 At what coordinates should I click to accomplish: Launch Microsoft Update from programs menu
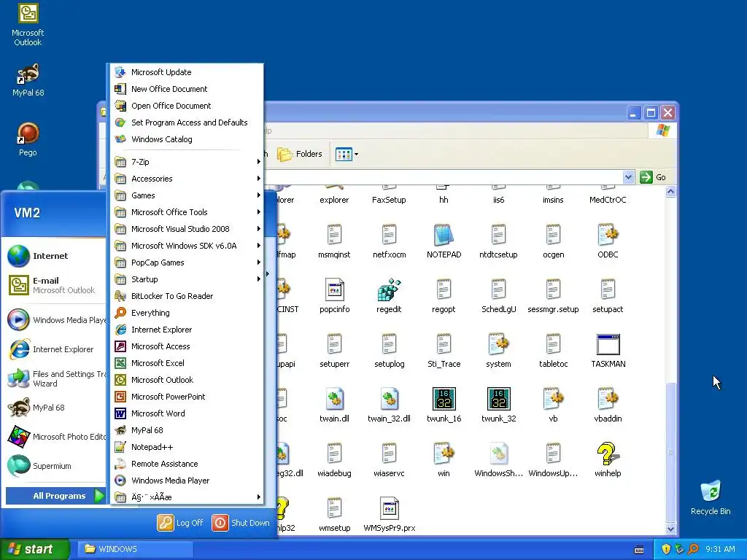click(187, 72)
